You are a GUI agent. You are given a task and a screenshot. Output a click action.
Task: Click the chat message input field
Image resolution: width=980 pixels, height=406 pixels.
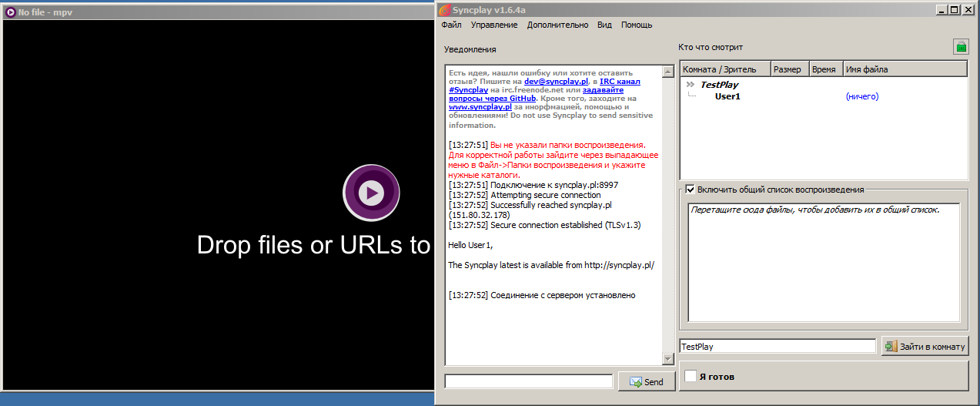pyautogui.click(x=528, y=381)
